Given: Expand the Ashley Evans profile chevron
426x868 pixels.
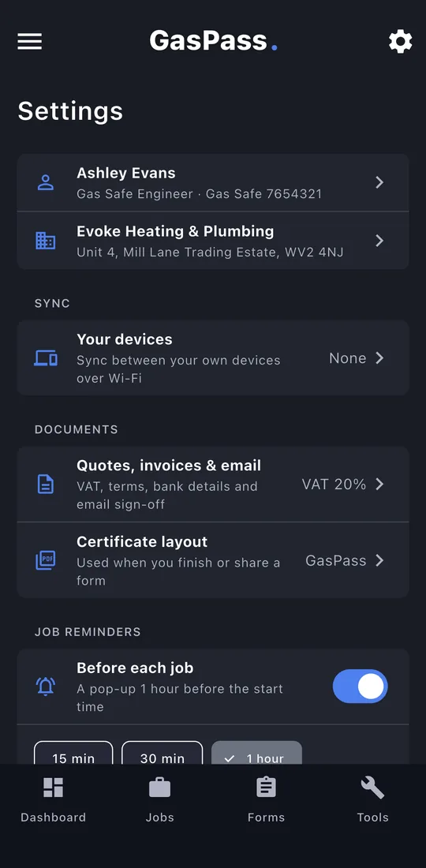Looking at the screenshot, I should click(x=379, y=182).
